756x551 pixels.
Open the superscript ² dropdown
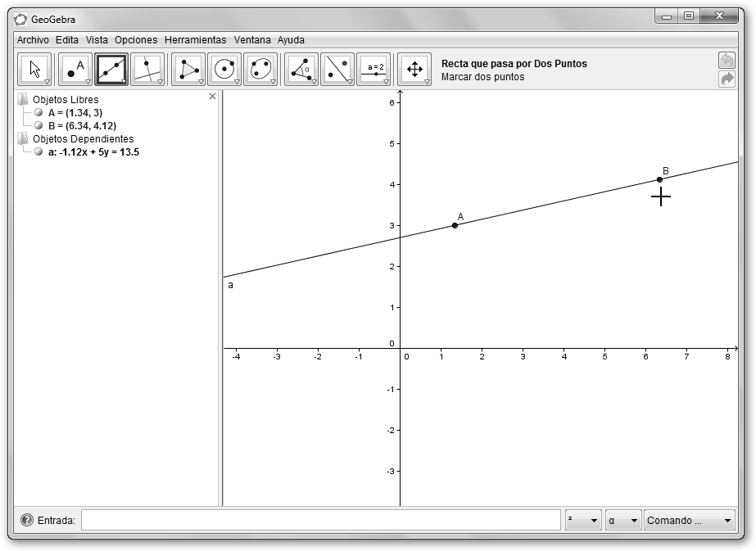[583, 521]
